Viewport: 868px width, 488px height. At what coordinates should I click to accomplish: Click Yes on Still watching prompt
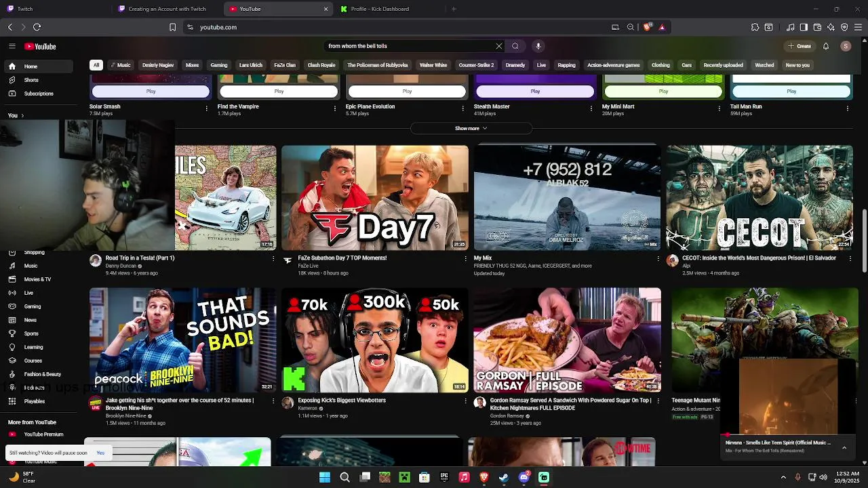pyautogui.click(x=100, y=453)
